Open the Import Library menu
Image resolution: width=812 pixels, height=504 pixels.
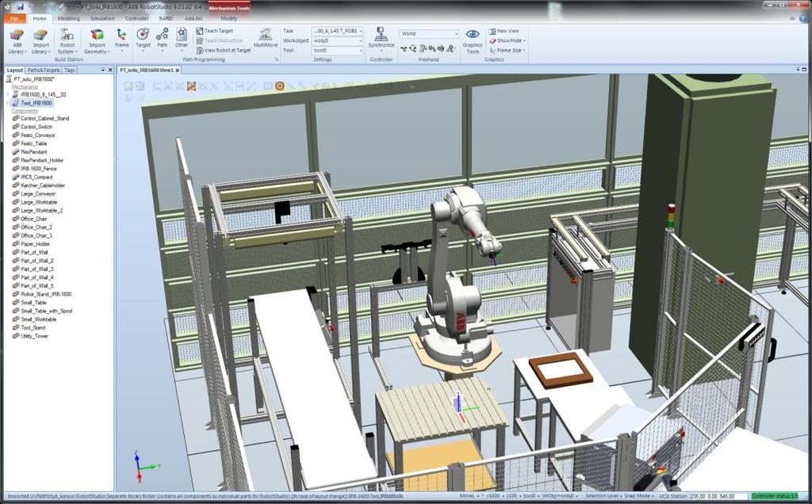40,41
